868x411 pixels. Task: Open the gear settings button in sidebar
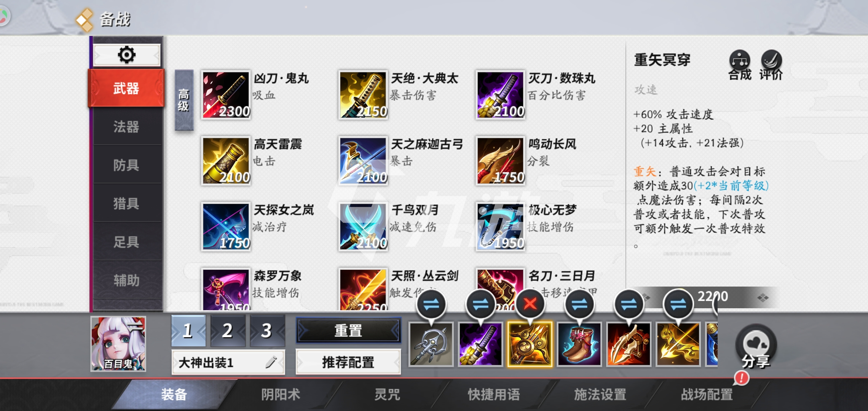[127, 55]
